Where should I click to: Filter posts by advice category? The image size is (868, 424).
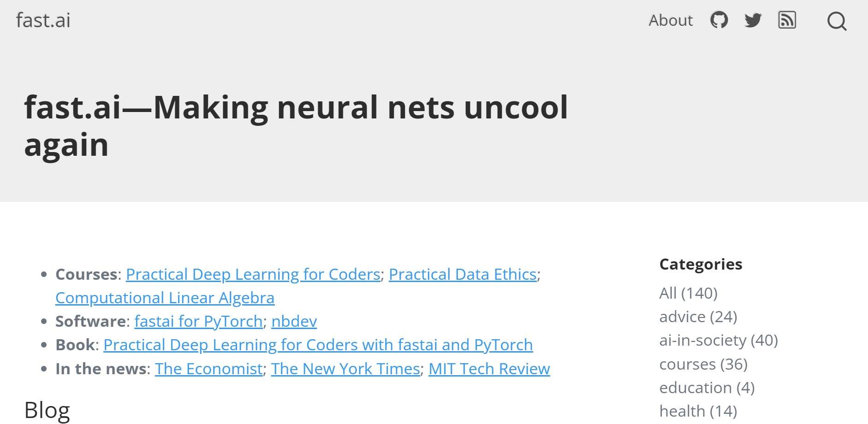click(x=698, y=317)
